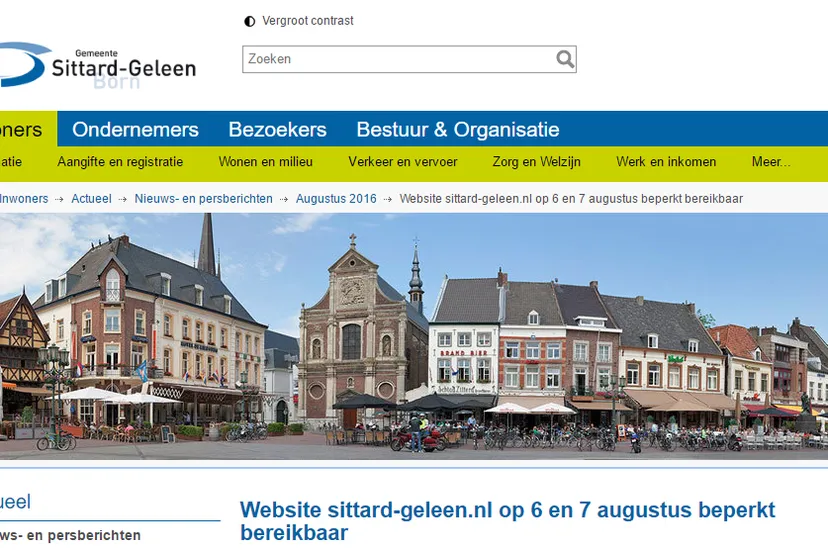Go to Augustus 2016 breadcrumb link
Viewport: 828px width, 552px height.
336,199
